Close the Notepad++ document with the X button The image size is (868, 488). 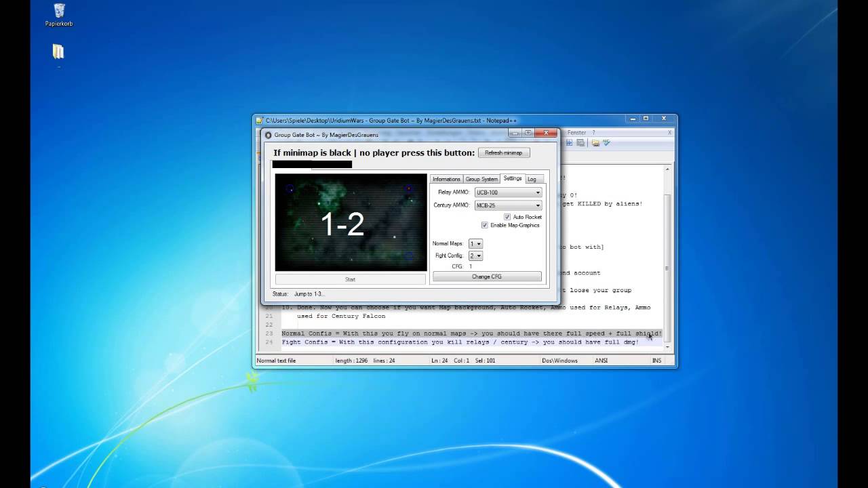point(669,133)
